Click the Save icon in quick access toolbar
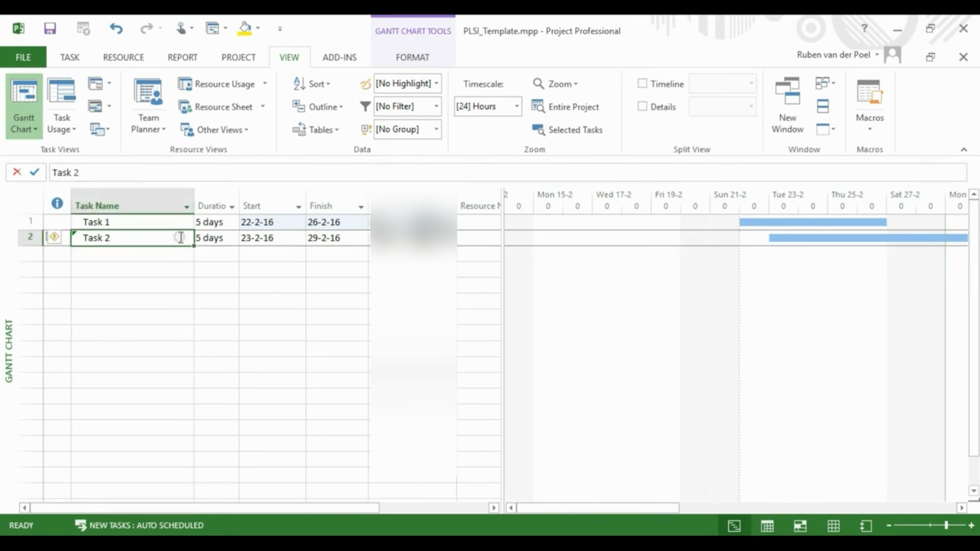Screen dimensions: 980x551 [x=50, y=29]
